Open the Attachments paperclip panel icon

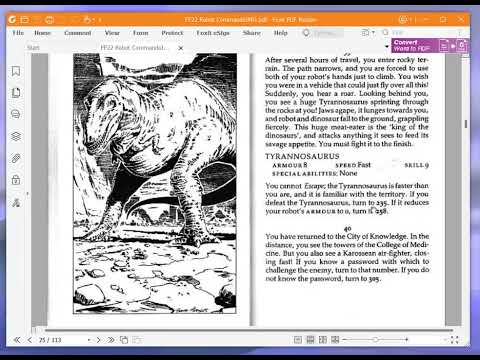(x=16, y=158)
